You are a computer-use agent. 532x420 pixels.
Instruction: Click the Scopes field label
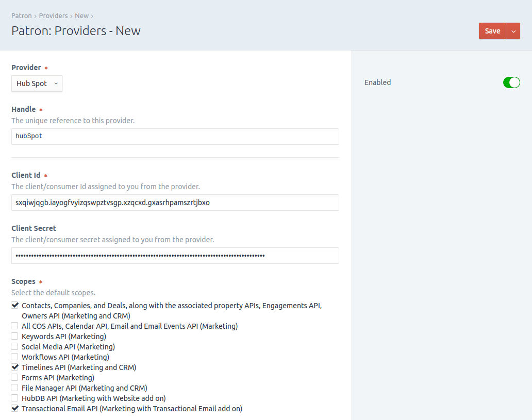point(23,281)
